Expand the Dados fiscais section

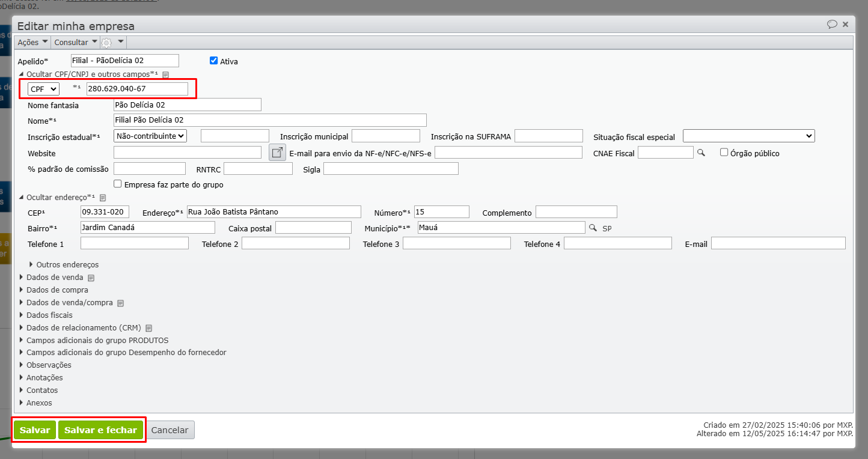coord(49,315)
